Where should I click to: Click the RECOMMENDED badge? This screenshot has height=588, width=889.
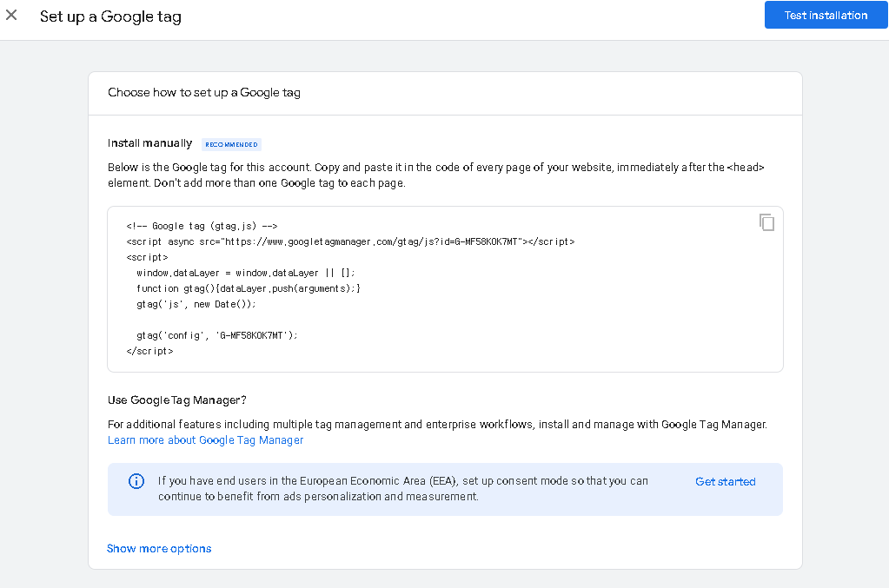click(231, 144)
